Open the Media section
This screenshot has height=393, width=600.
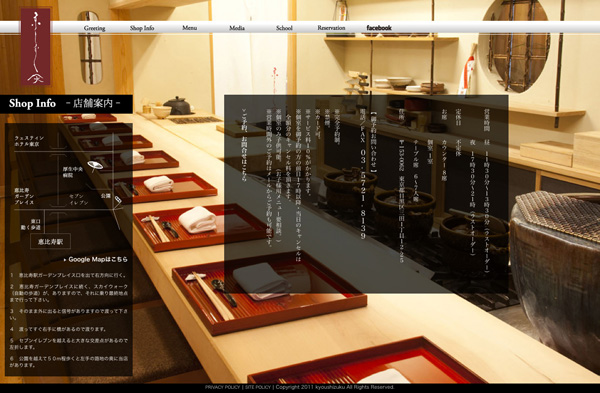coord(237,28)
